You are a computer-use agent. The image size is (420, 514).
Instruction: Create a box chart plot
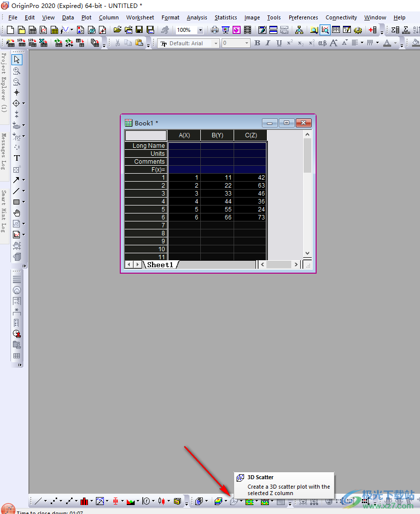point(115,501)
